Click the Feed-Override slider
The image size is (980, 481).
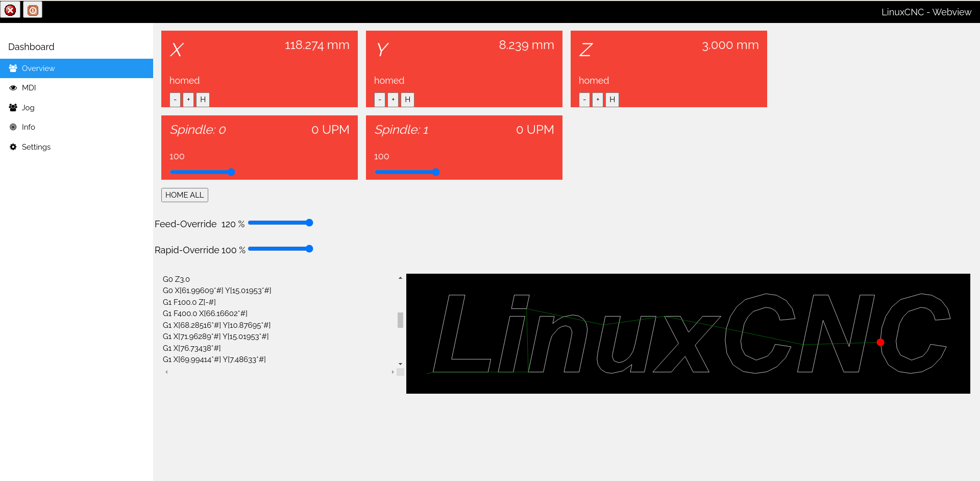[280, 223]
